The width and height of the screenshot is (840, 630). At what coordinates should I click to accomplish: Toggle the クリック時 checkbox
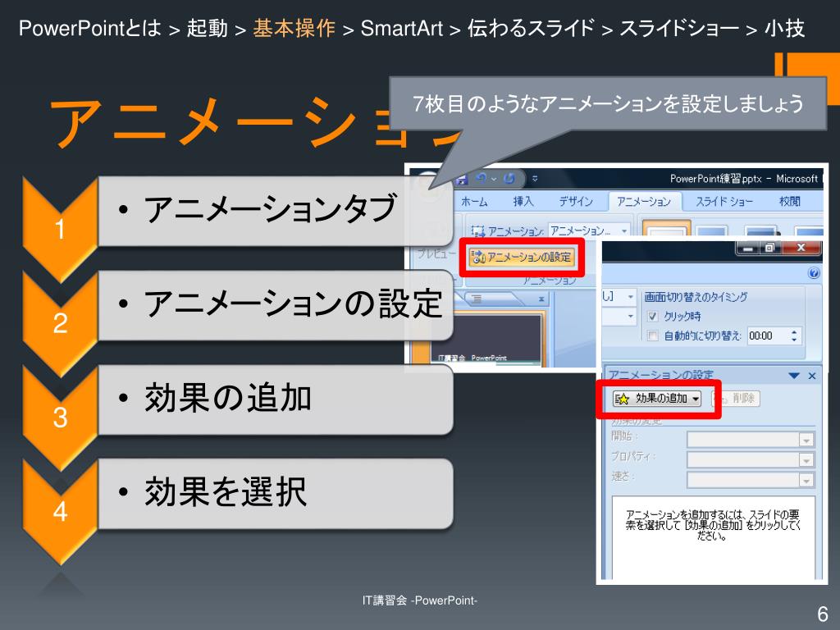(652, 316)
